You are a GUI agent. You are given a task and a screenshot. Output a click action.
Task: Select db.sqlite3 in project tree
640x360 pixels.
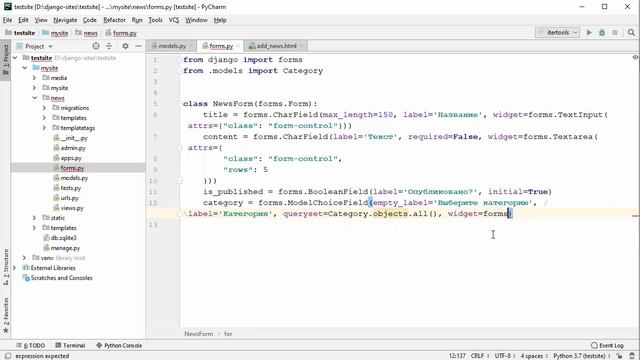[x=64, y=238]
